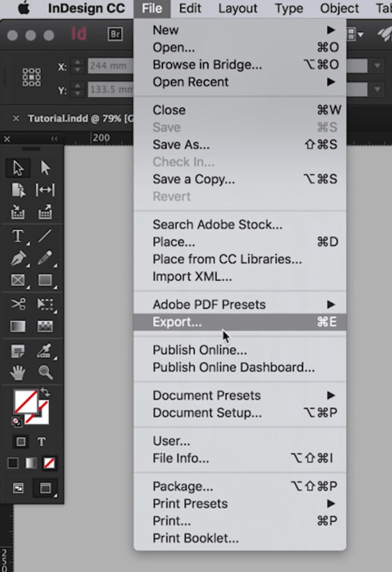This screenshot has height=572, width=392.
Task: Select the Rectangle Frame tool
Action: pyautogui.click(x=18, y=280)
